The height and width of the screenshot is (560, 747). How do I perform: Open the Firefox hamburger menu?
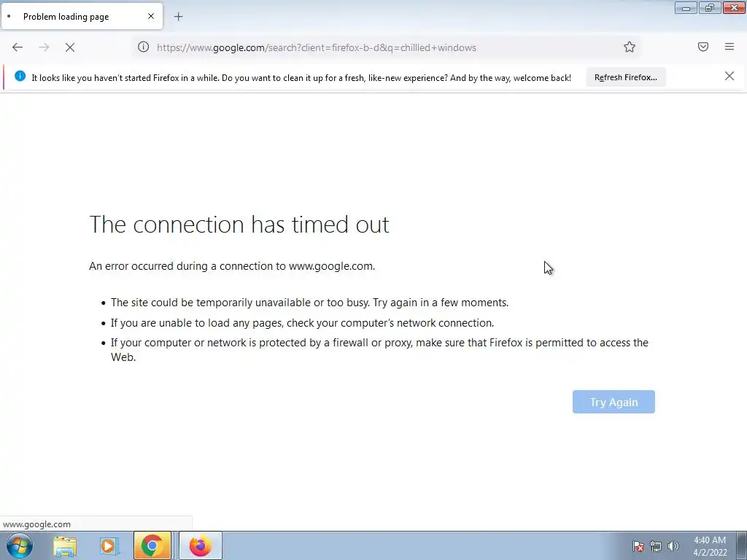(729, 47)
